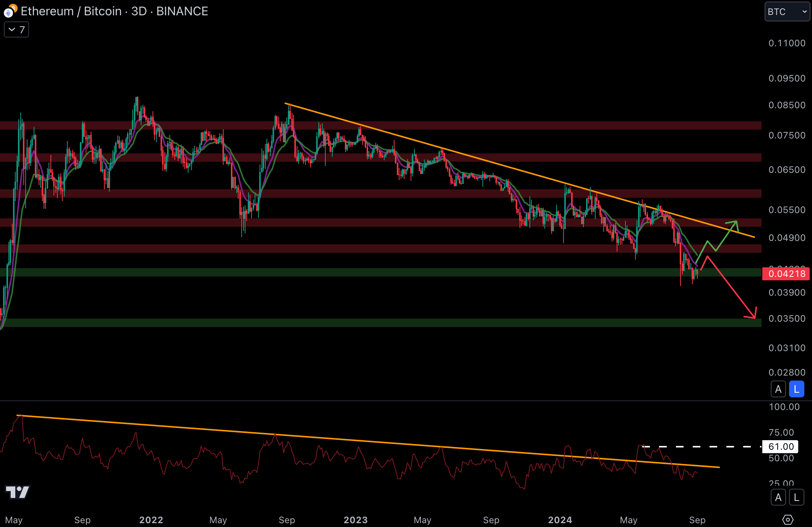Viewport: 812px width, 527px height.
Task: Toggle auto scale A on RSI pane
Action: pyautogui.click(x=778, y=498)
